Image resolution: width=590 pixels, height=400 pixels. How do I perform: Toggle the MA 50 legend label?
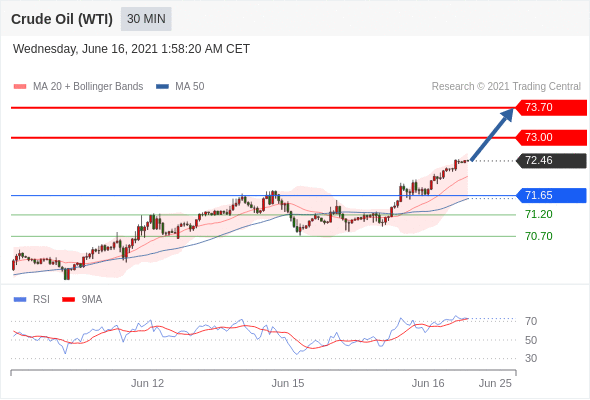click(x=190, y=87)
